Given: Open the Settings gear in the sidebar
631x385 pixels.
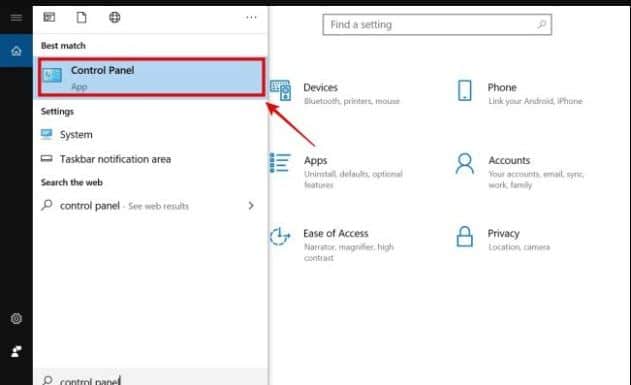Looking at the screenshot, I should (x=16, y=319).
